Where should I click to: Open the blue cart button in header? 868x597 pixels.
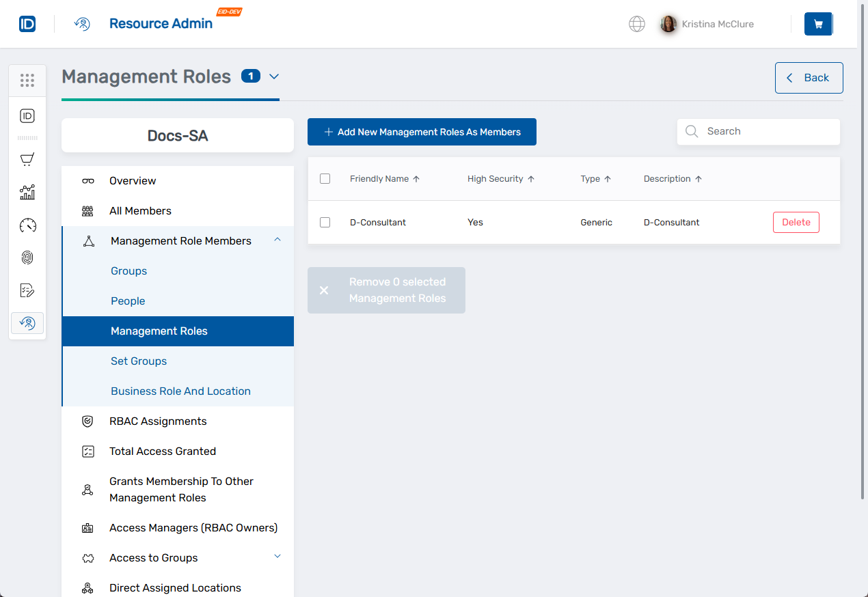(x=818, y=23)
